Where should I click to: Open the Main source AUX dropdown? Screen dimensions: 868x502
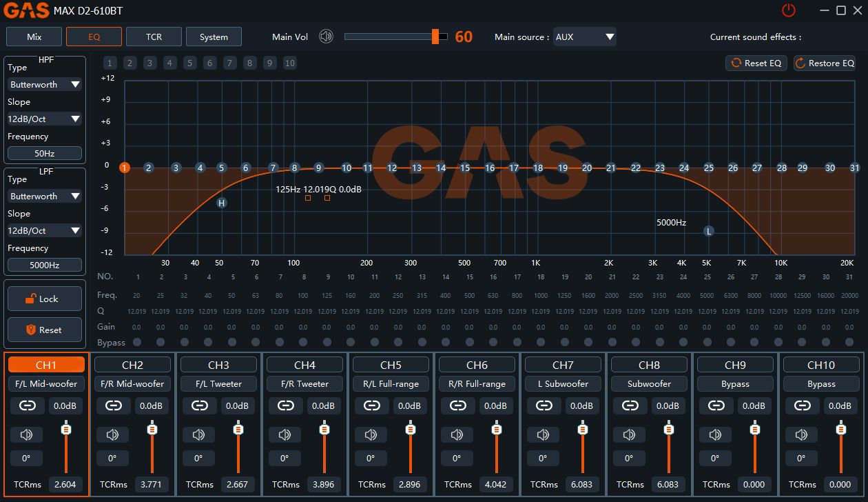(x=584, y=37)
